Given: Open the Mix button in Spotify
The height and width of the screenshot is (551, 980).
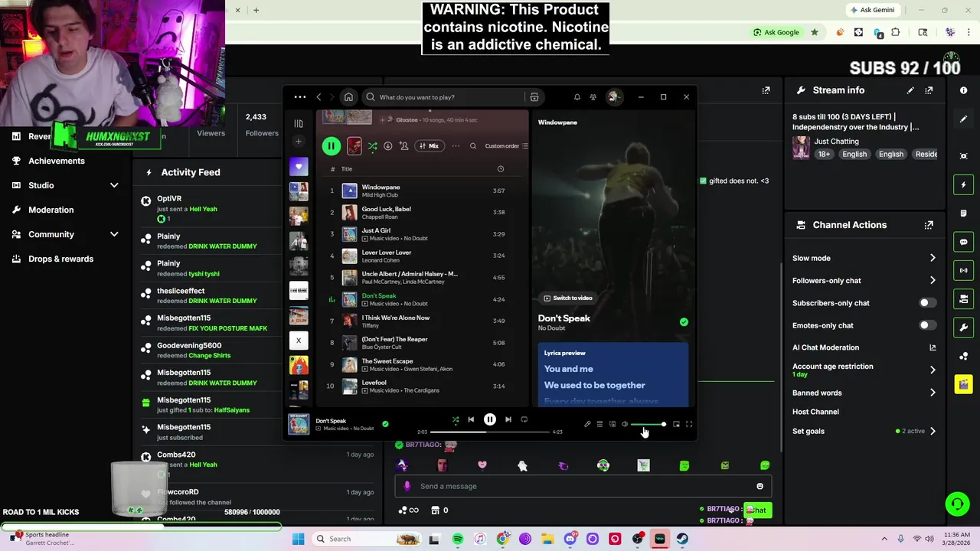Looking at the screenshot, I should 429,146.
